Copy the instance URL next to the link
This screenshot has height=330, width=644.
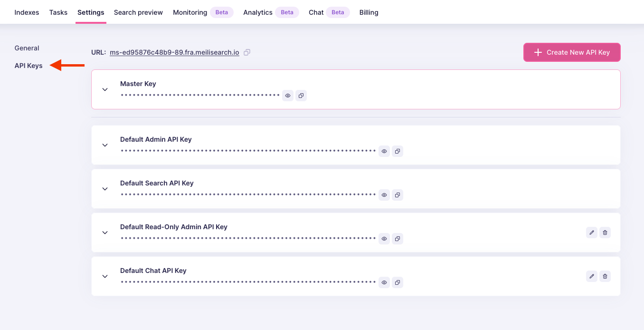click(246, 52)
